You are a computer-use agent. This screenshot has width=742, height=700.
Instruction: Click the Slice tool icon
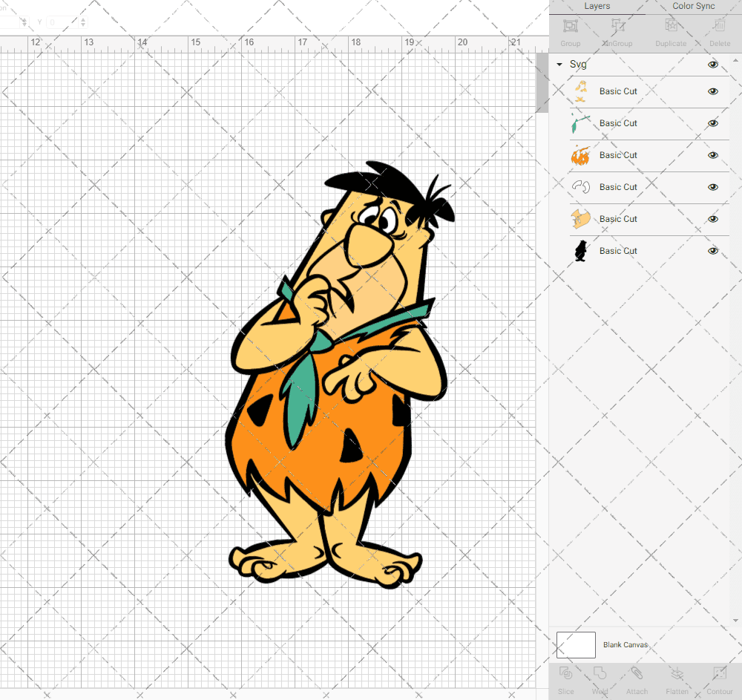[x=565, y=673]
